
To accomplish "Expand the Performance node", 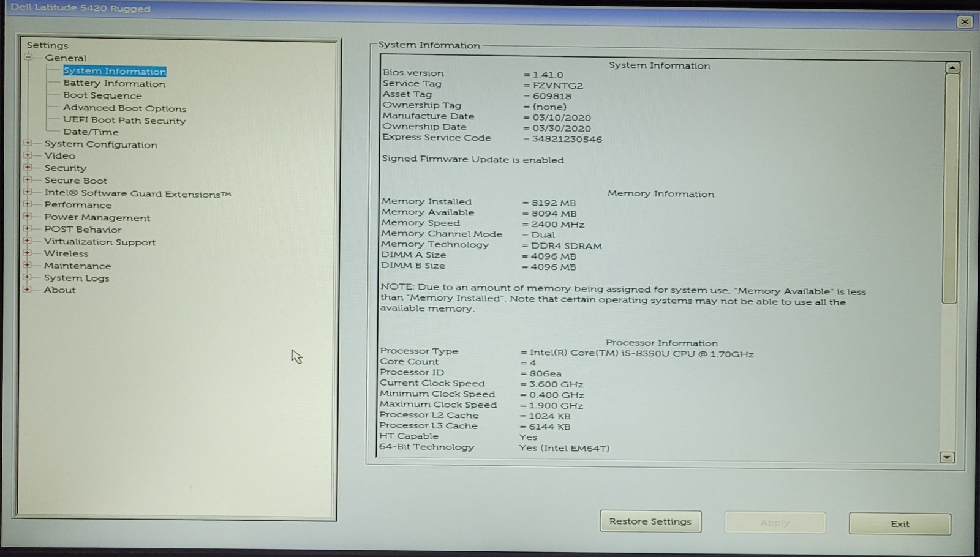I will pyautogui.click(x=28, y=204).
